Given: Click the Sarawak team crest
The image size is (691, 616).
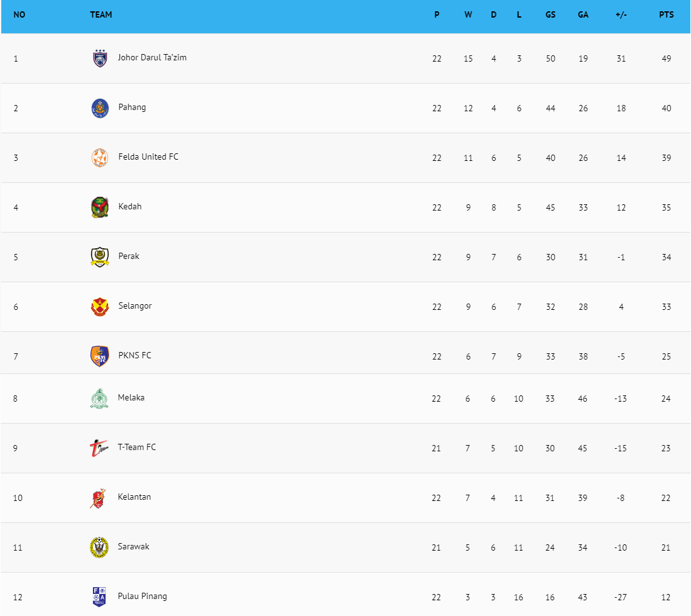Looking at the screenshot, I should (99, 547).
